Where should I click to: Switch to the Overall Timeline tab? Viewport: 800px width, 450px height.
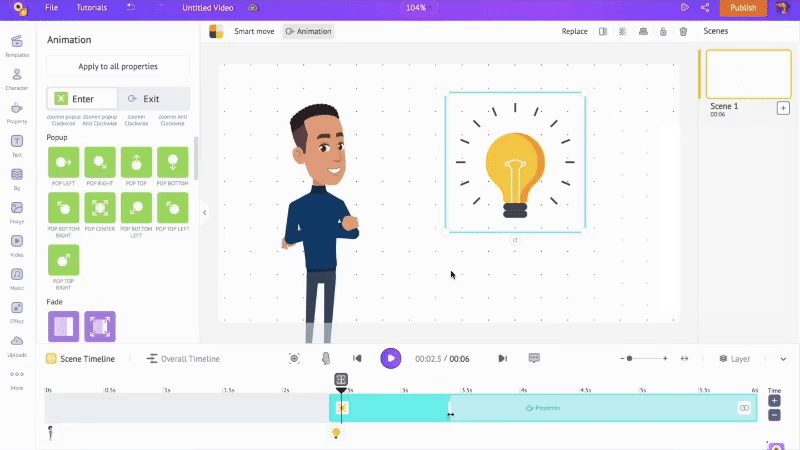[x=183, y=359]
